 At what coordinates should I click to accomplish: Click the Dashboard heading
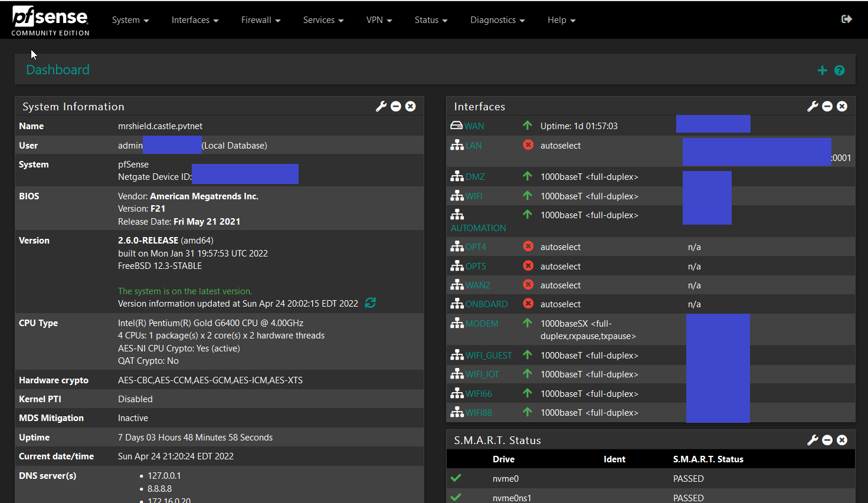tap(58, 70)
